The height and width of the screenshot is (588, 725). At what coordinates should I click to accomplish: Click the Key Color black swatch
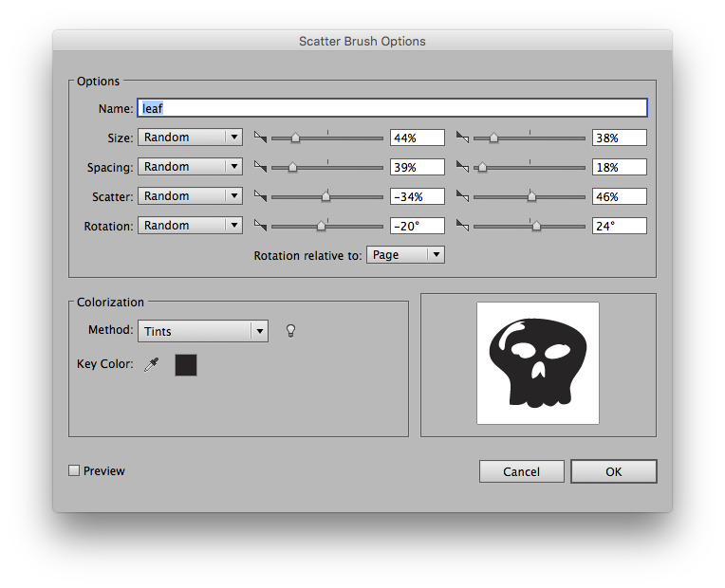(186, 364)
